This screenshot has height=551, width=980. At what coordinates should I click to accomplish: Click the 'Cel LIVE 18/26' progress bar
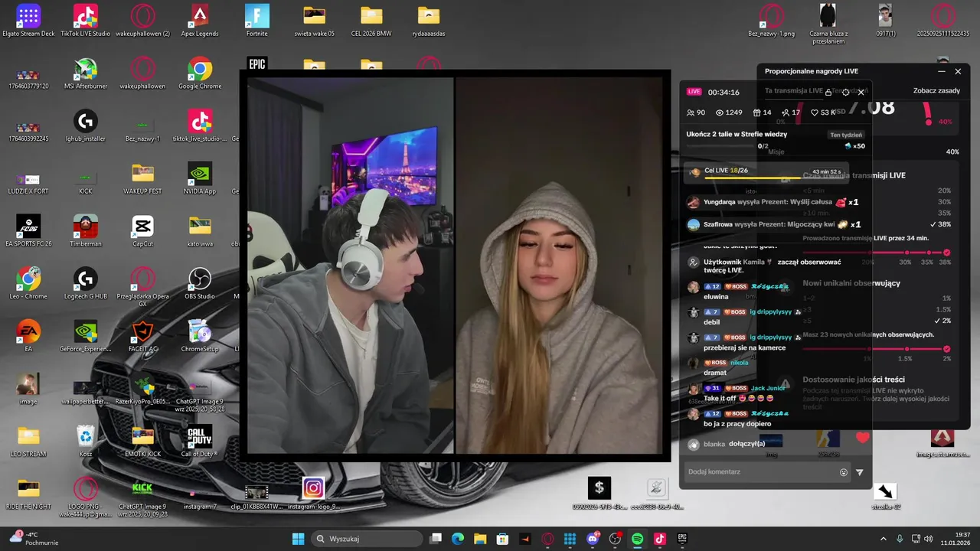766,172
